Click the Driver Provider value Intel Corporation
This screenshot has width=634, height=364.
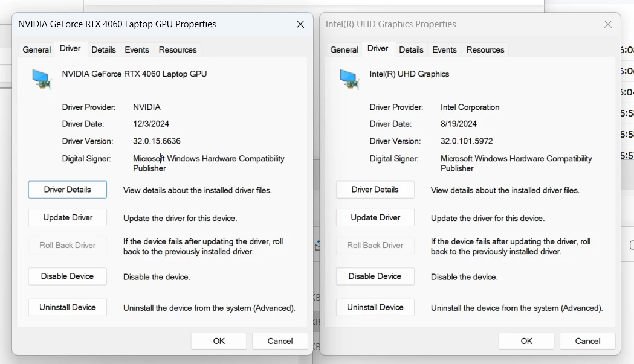[x=470, y=107]
